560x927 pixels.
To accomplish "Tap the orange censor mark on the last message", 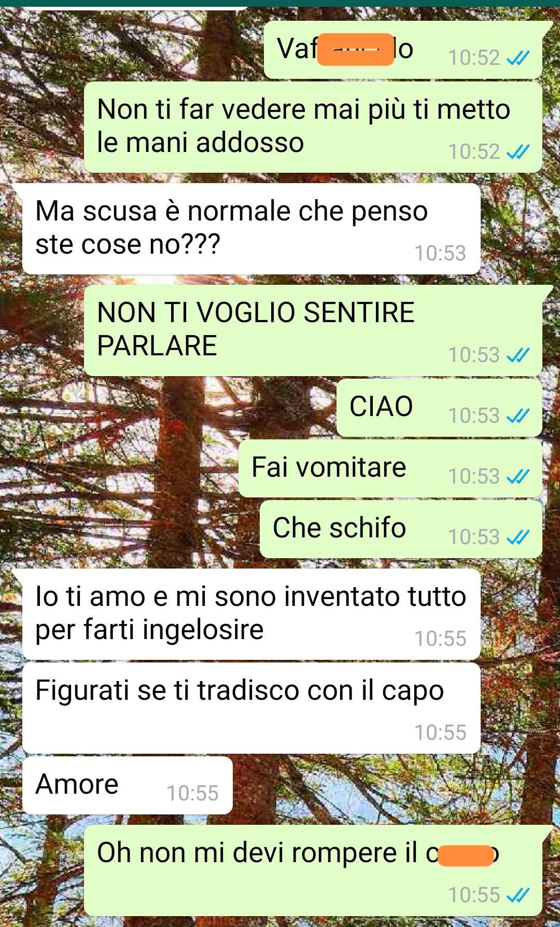I will (466, 855).
